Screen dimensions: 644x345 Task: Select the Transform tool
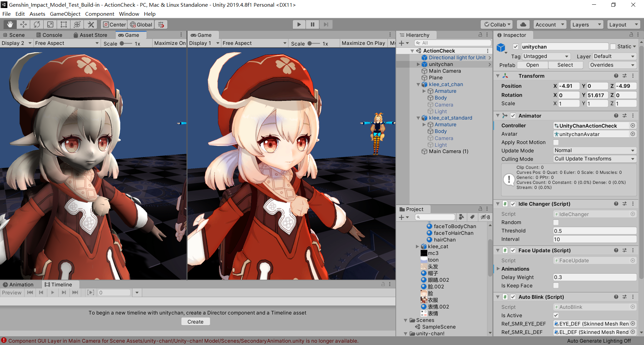point(77,24)
